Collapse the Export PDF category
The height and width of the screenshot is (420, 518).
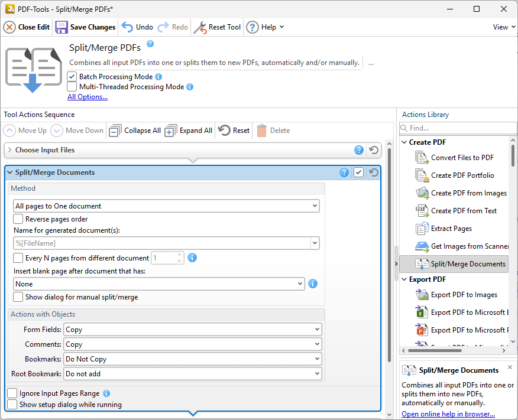coord(404,279)
